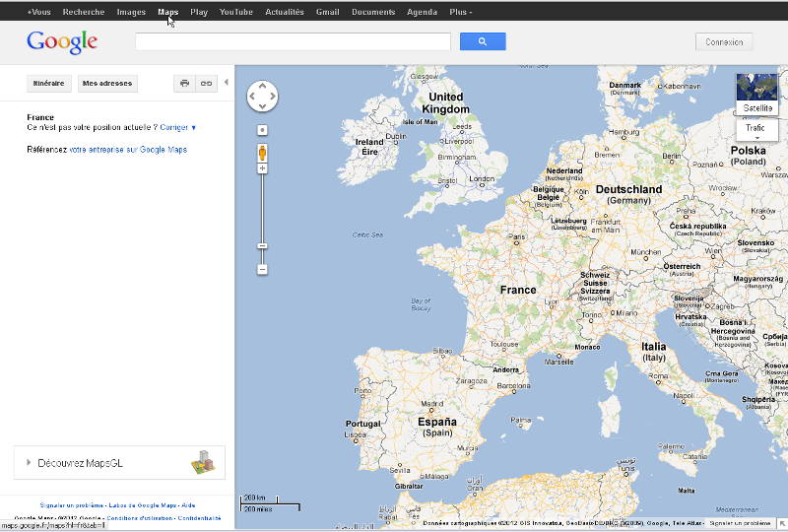The height and width of the screenshot is (532, 788).
Task: Print the map with printer icon
Action: (x=184, y=84)
